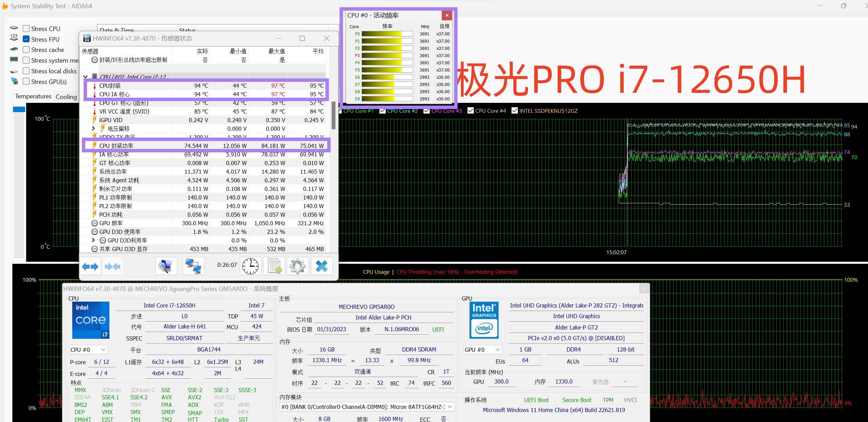Click the HWiNFO64 title bar app icon
This screenshot has height=422, width=868.
click(87, 39)
